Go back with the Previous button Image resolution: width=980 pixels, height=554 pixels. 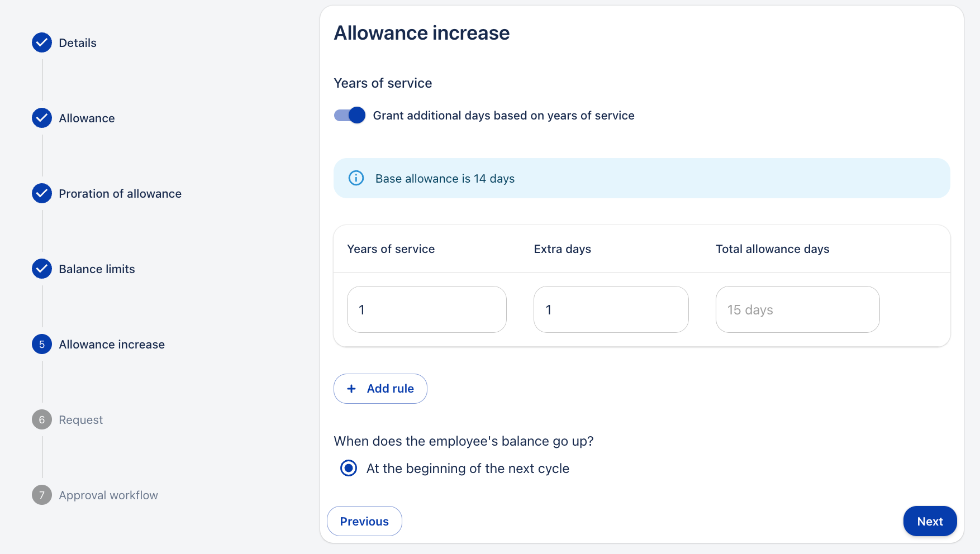(364, 521)
